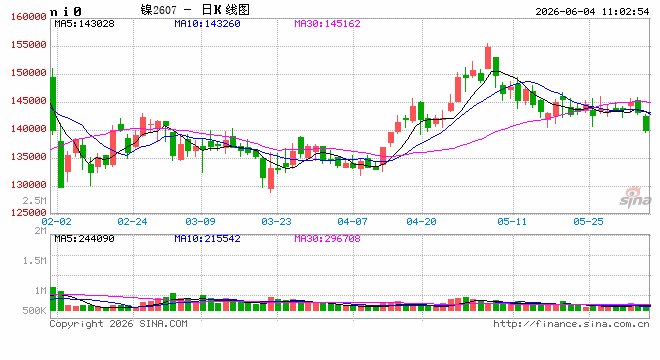
Task: Click the last green candlestick at the right edge
Action: [x=646, y=123]
